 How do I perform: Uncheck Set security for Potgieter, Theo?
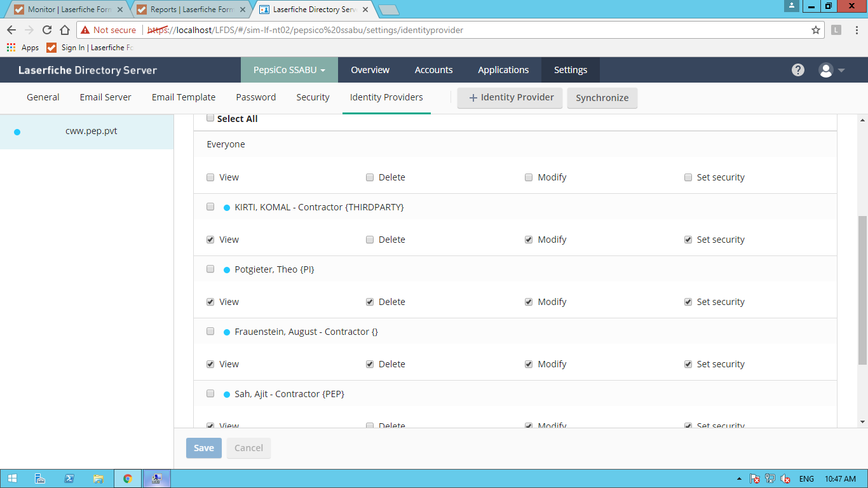click(x=688, y=302)
